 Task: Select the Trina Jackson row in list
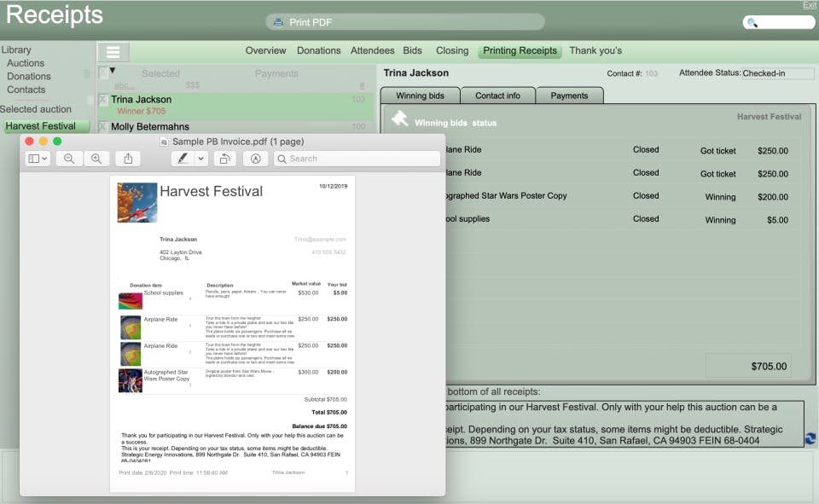point(236,105)
